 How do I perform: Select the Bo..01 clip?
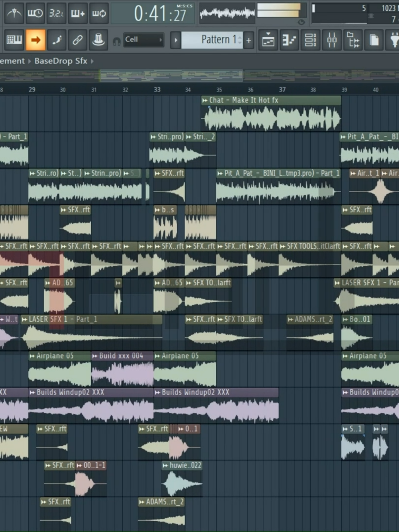tap(357, 332)
